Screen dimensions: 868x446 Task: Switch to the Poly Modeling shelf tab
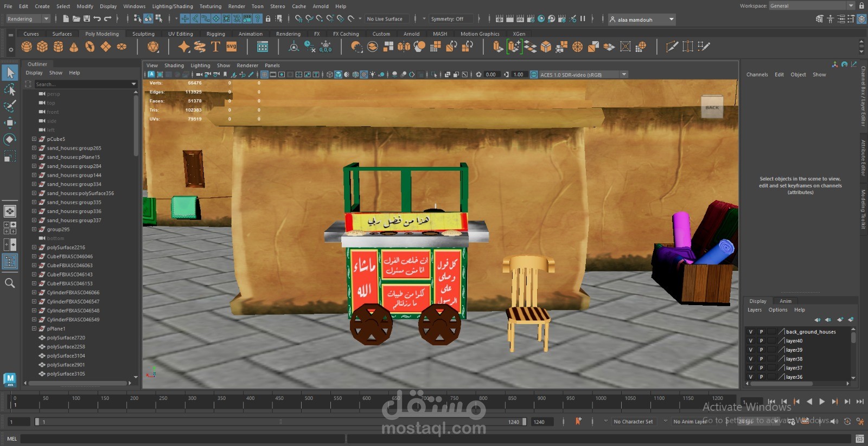[x=101, y=34]
